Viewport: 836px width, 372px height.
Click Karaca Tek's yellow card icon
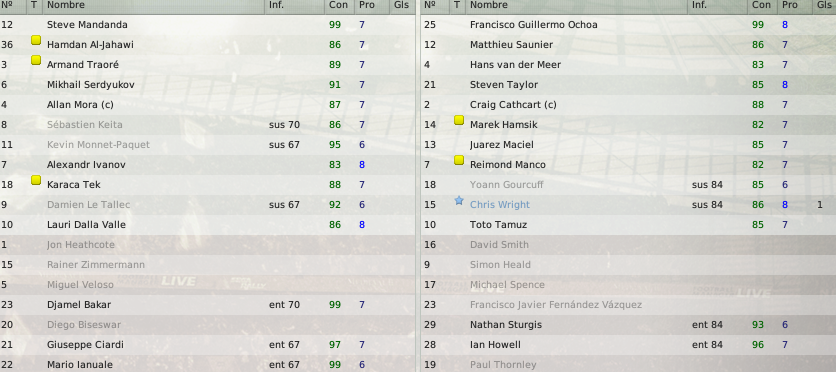36,180
